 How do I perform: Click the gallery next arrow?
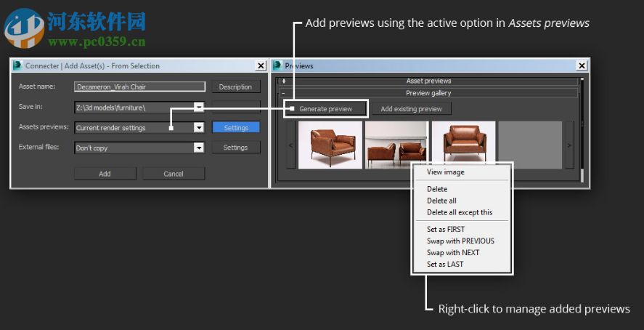(x=569, y=145)
